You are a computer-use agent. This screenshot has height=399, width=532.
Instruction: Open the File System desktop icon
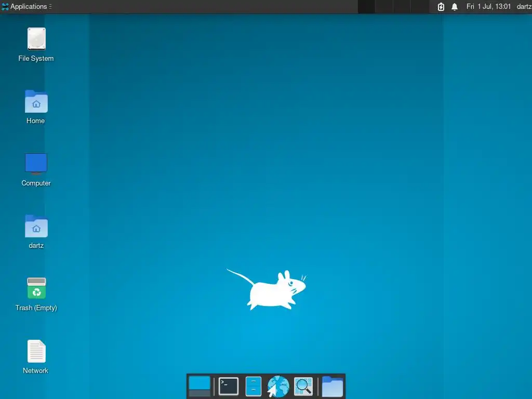pyautogui.click(x=36, y=39)
